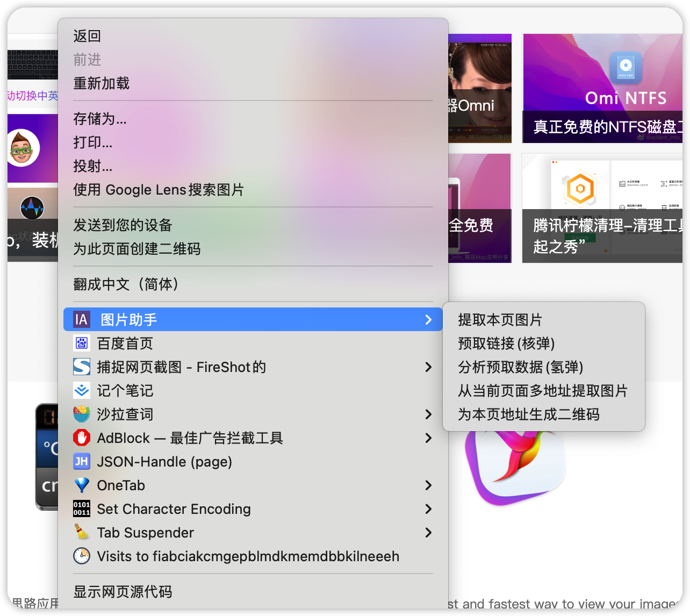The image size is (690, 616).
Task: Click the 沙拉查词 salad bowl icon
Action: (82, 414)
